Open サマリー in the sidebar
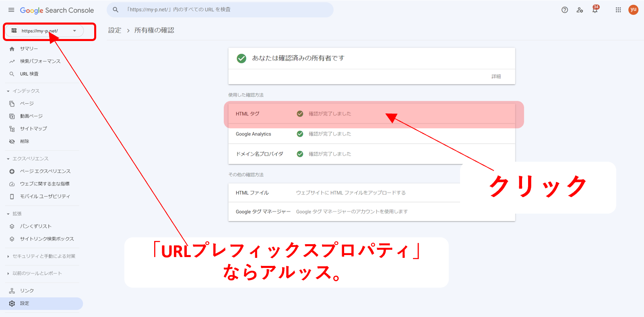This screenshot has height=317, width=644. tap(29, 49)
